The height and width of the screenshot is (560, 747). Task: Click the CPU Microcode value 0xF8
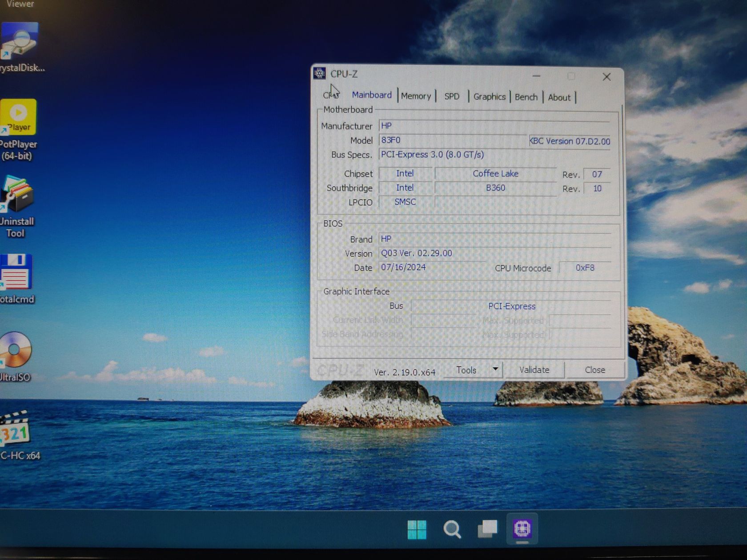[x=585, y=268]
